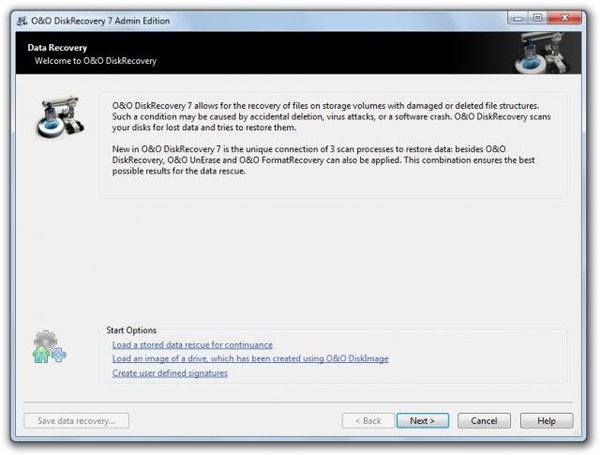Click the O&O DiskRecovery title bar icon
Viewport: 600px width, 455px height.
(x=22, y=21)
